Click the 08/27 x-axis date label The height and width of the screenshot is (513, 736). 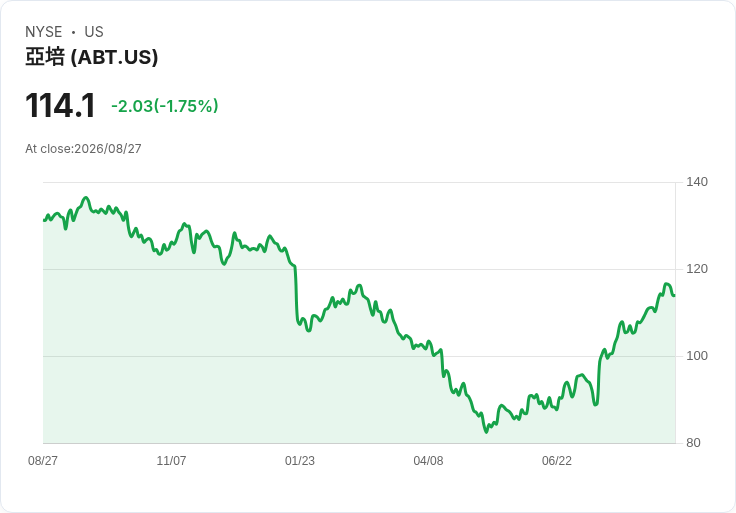click(43, 460)
